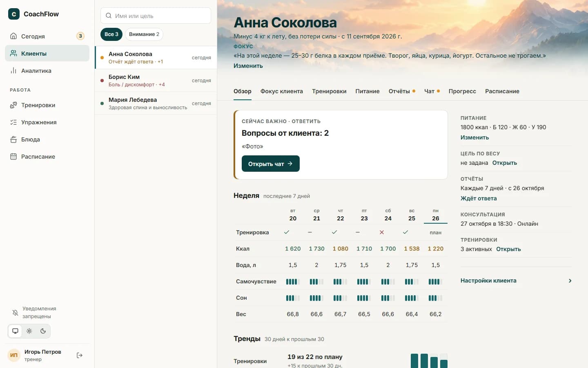Image resolution: width=588 pixels, height=368 pixels.
Task: Open the Отчёты tab
Action: click(x=402, y=91)
